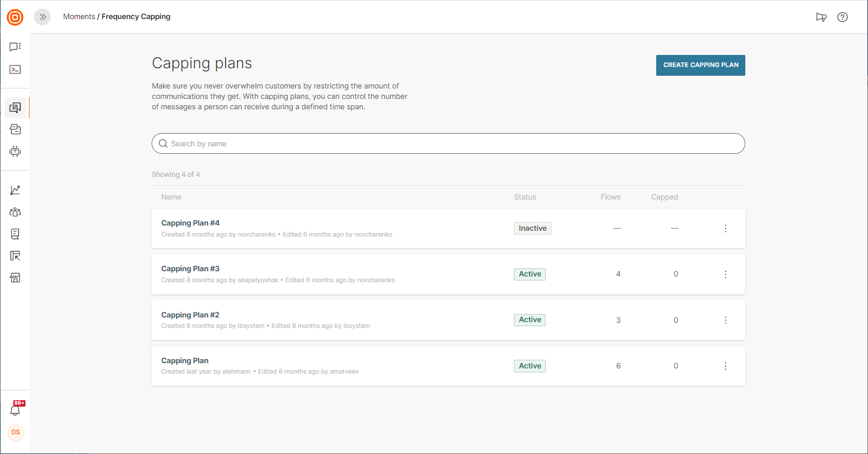Open the DS user profile avatar
The height and width of the screenshot is (454, 868).
tap(16, 433)
